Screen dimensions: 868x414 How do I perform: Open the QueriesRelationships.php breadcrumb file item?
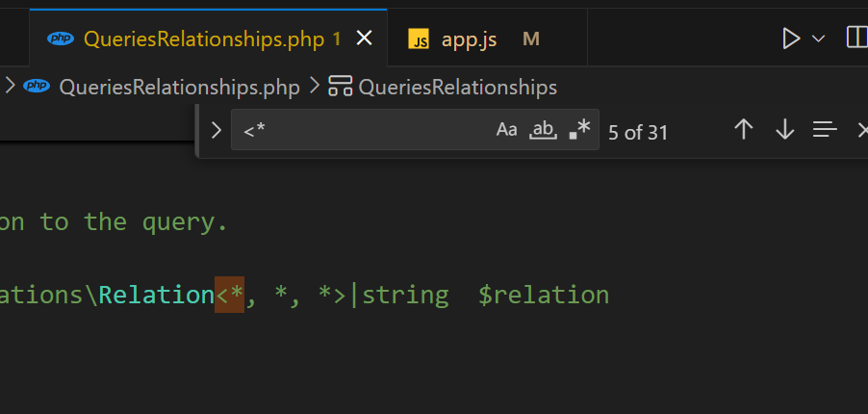pyautogui.click(x=179, y=87)
